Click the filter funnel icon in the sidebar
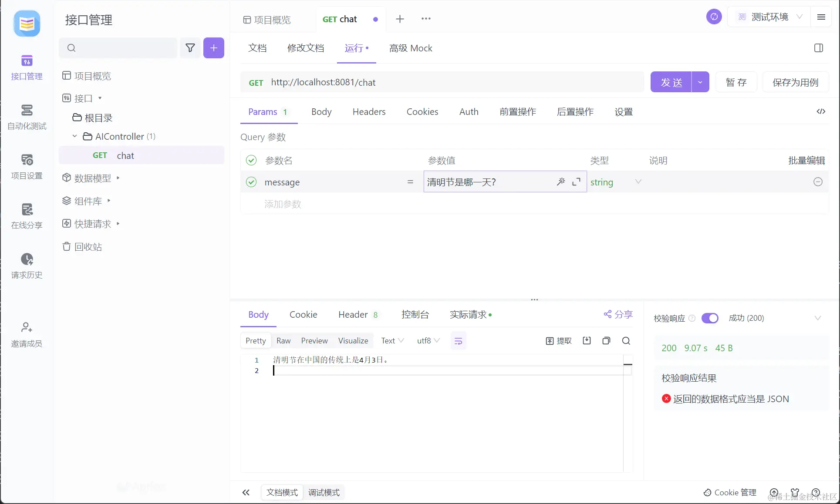This screenshot has width=840, height=504. coord(190,48)
